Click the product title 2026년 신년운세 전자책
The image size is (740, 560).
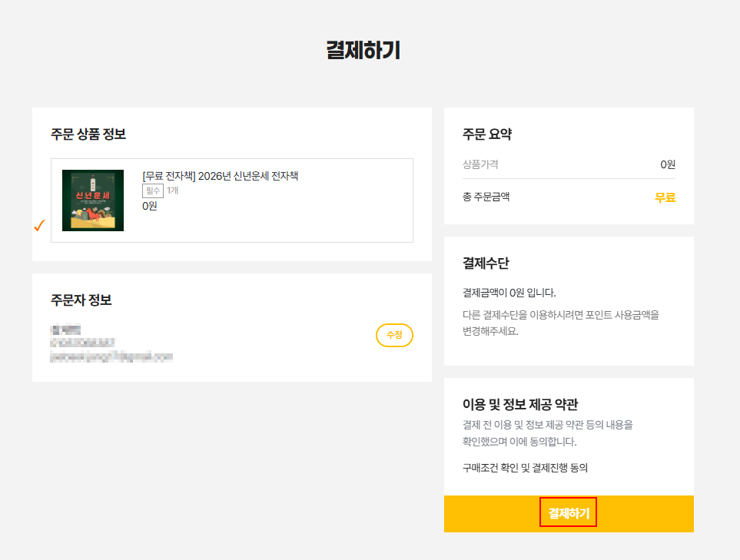pyautogui.click(x=221, y=176)
